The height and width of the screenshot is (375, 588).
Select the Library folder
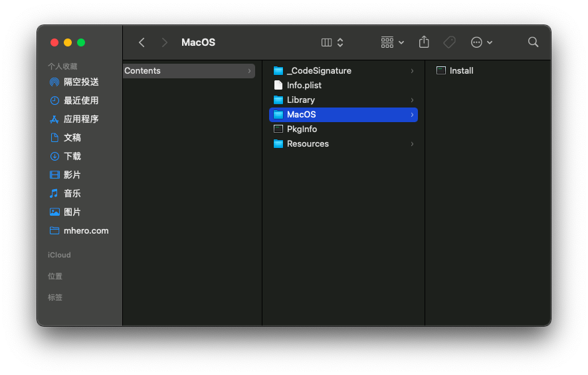point(343,100)
